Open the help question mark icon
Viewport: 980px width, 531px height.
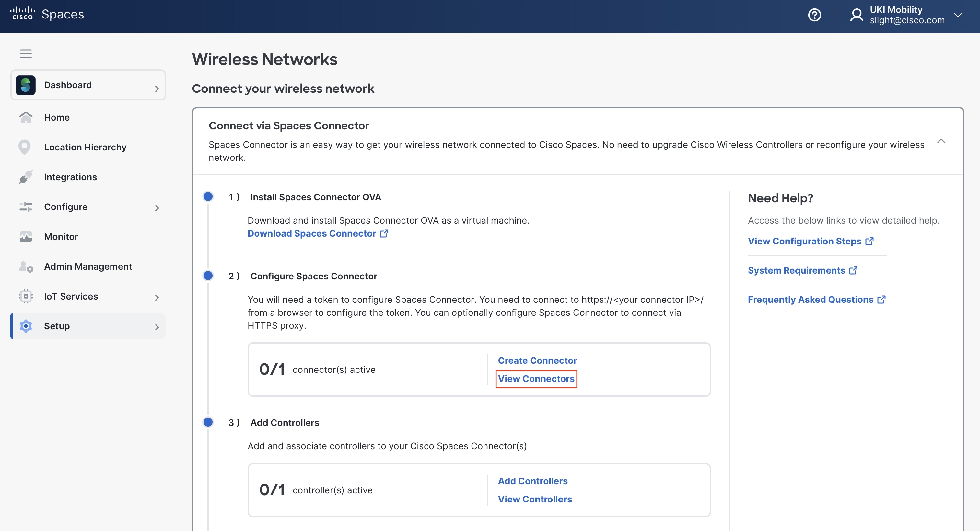814,15
